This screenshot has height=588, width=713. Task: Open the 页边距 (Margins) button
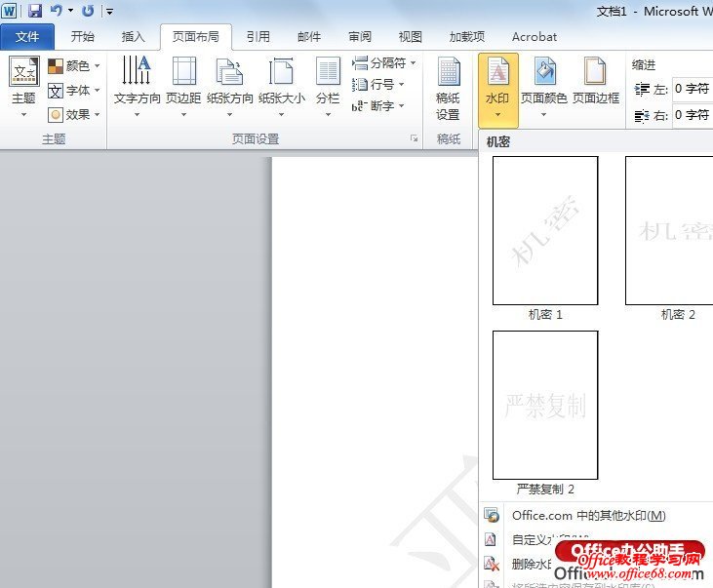click(183, 87)
